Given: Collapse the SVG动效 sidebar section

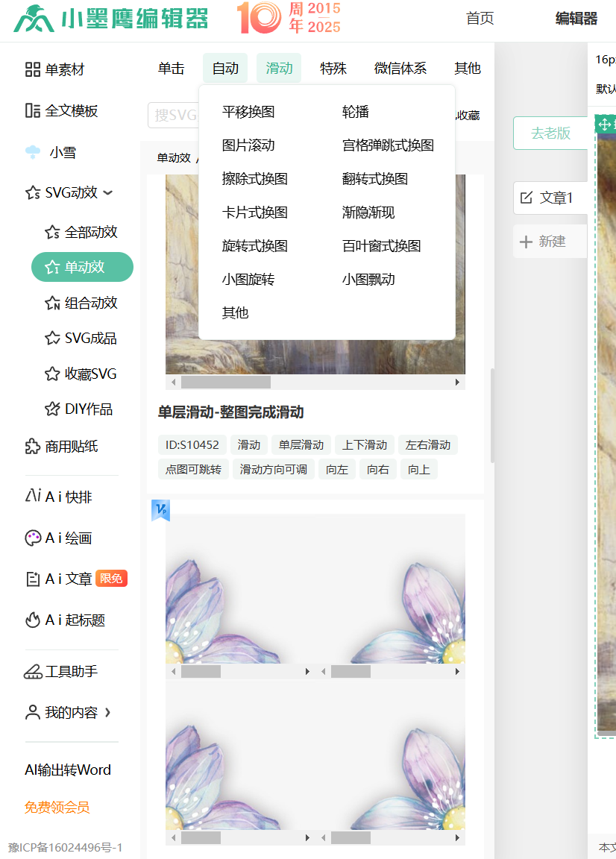Looking at the screenshot, I should click(x=108, y=193).
